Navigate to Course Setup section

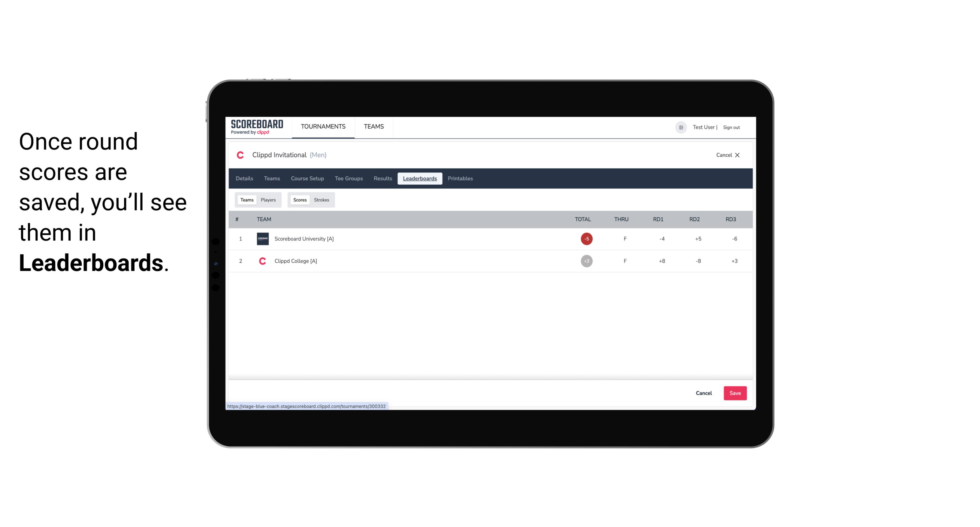point(307,179)
